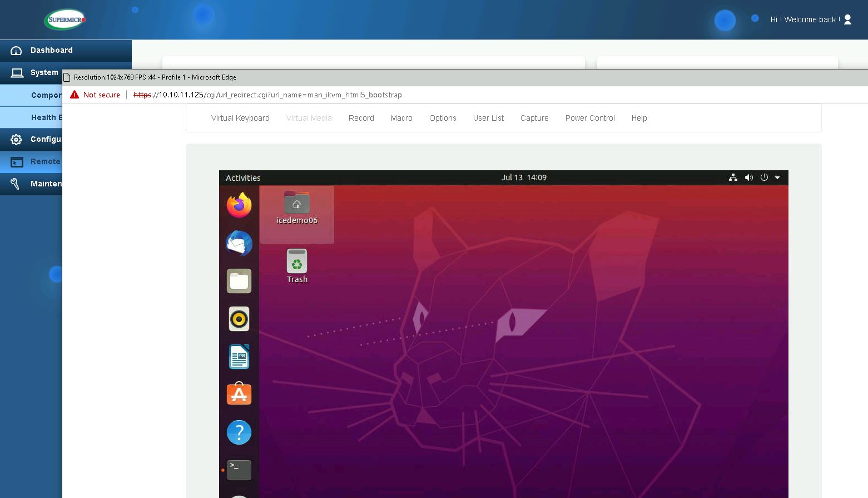Open Firefox from the Ubuntu dock
This screenshot has width=868, height=498.
pyautogui.click(x=239, y=205)
